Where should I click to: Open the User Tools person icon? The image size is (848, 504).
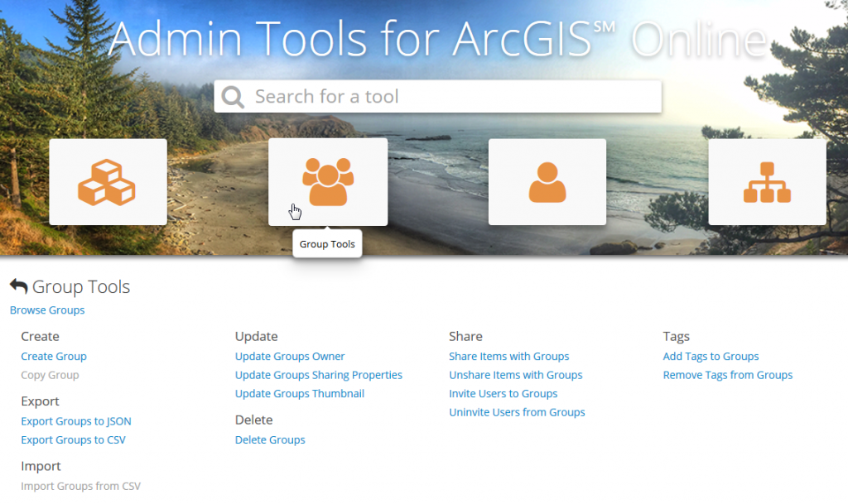[x=547, y=180]
